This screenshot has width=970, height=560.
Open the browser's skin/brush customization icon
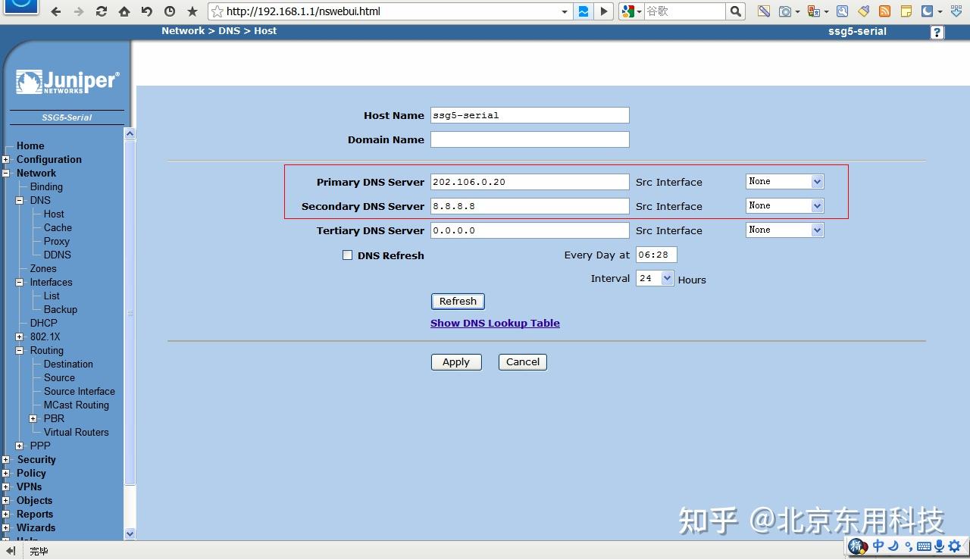coord(863,11)
